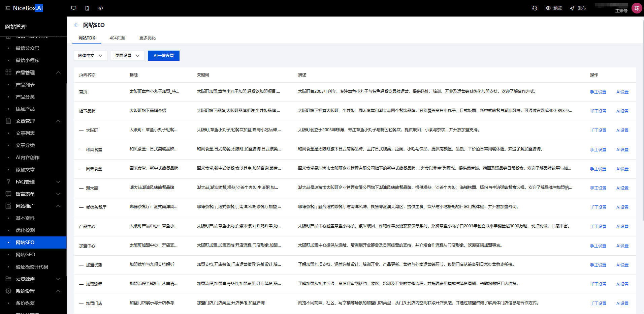Screen dimensions: 644x314
Task: Click AI设置 for the 加盟门店 row
Action: [622, 303]
